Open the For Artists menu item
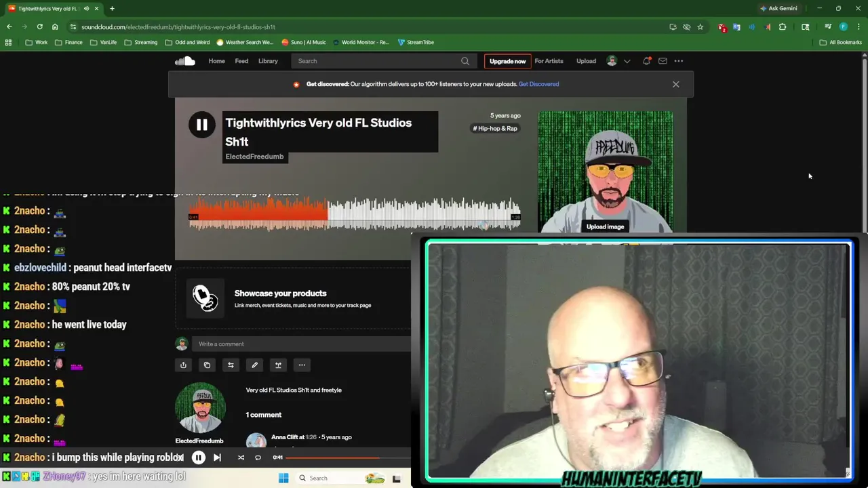The width and height of the screenshot is (868, 488). pos(549,61)
